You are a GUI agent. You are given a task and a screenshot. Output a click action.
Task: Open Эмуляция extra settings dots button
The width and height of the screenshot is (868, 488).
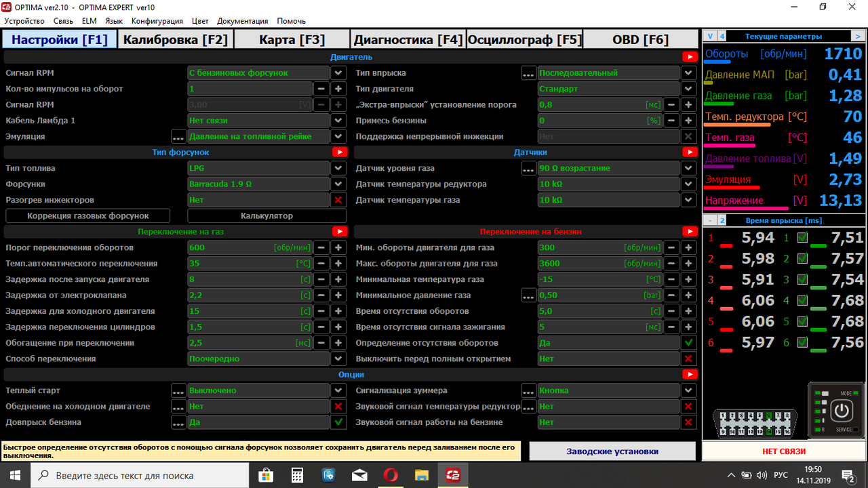178,136
